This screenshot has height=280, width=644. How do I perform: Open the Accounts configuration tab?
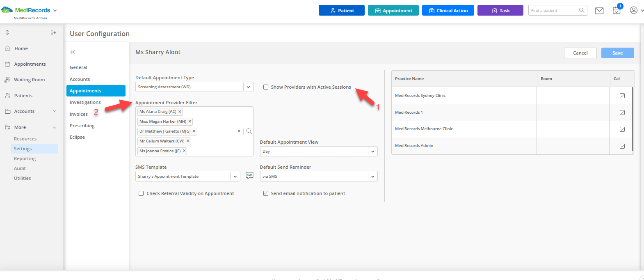[80, 79]
